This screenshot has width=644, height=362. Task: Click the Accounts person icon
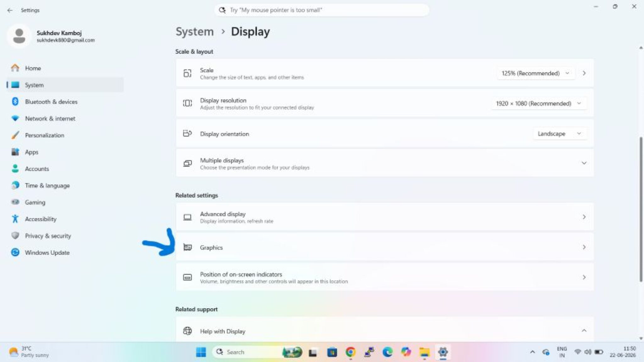pyautogui.click(x=15, y=169)
